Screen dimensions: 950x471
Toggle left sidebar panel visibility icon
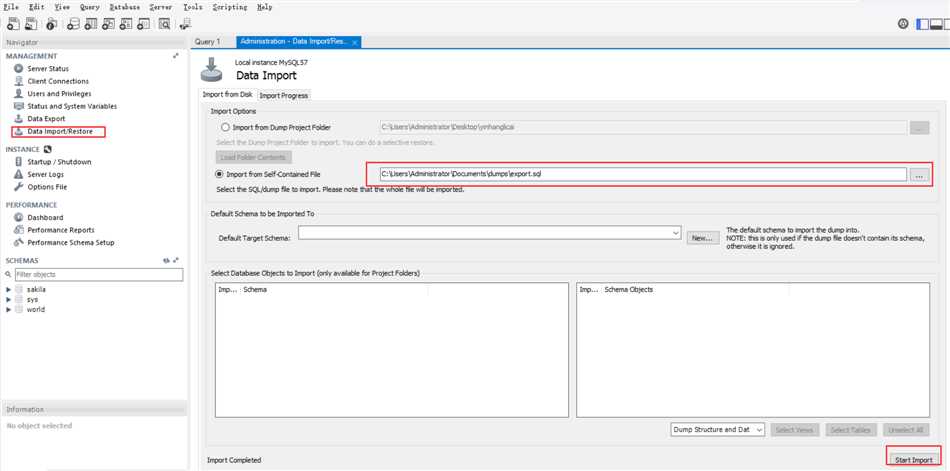click(x=922, y=24)
